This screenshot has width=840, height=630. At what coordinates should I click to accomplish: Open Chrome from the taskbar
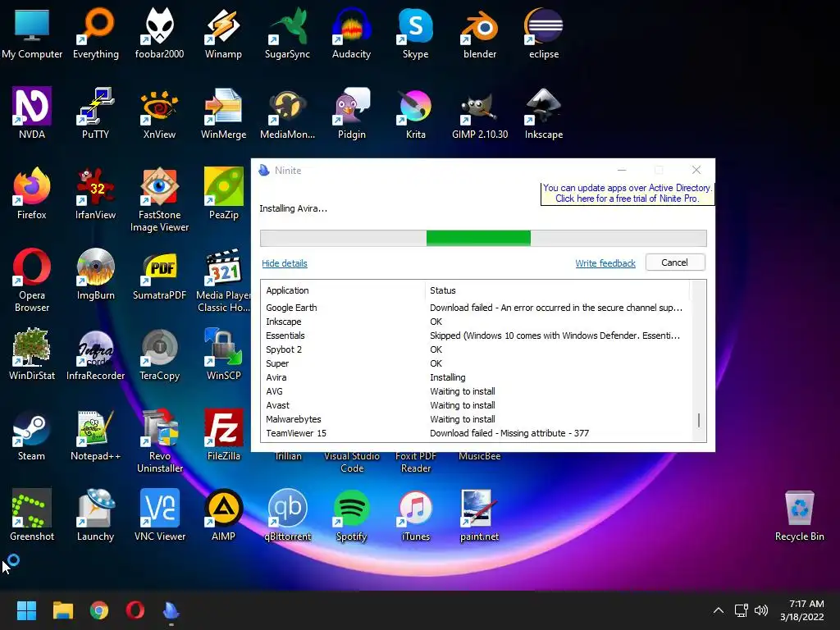(99, 610)
